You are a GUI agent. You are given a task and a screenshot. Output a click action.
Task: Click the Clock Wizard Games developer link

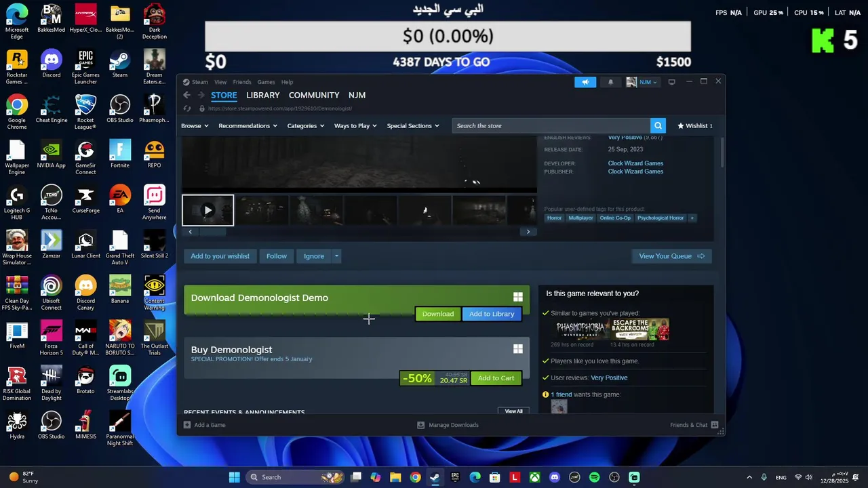[635, 163]
